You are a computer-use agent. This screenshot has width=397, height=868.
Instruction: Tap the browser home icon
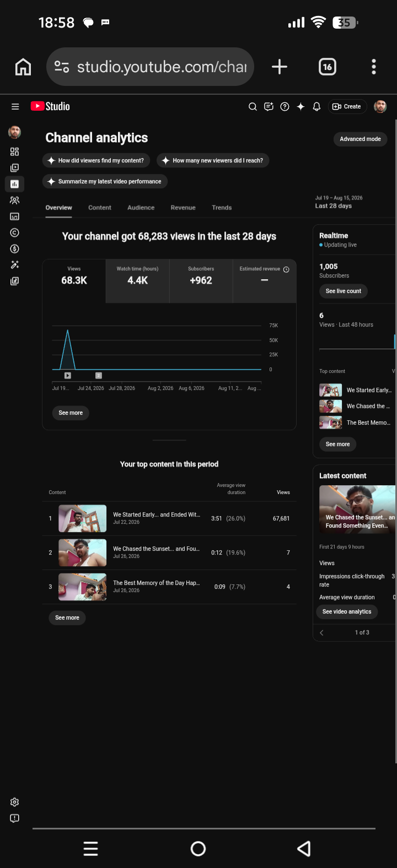point(23,67)
